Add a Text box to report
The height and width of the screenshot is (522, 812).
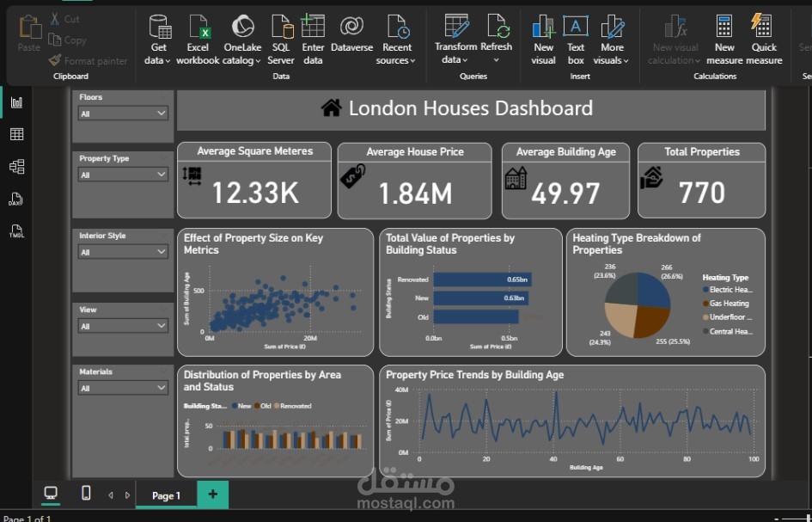coord(576,28)
